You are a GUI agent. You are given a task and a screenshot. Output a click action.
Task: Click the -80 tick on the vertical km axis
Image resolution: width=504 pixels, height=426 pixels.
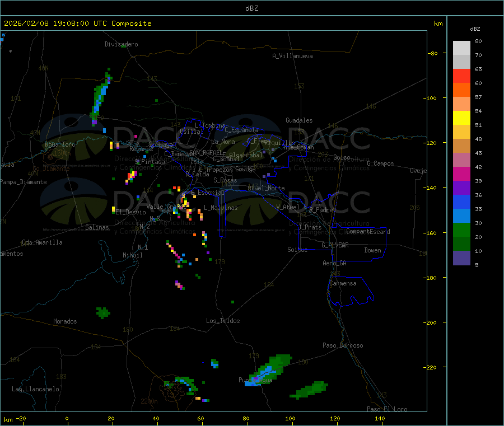pyautogui.click(x=433, y=53)
